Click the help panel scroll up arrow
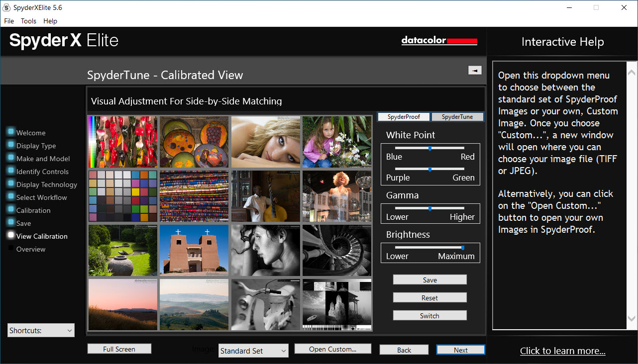This screenshot has width=638, height=364. (632, 73)
